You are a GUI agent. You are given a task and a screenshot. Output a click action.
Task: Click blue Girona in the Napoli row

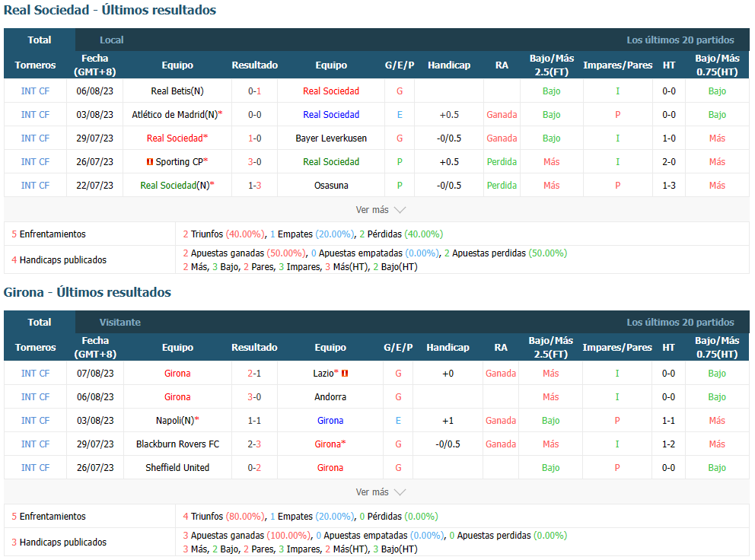[330, 420]
